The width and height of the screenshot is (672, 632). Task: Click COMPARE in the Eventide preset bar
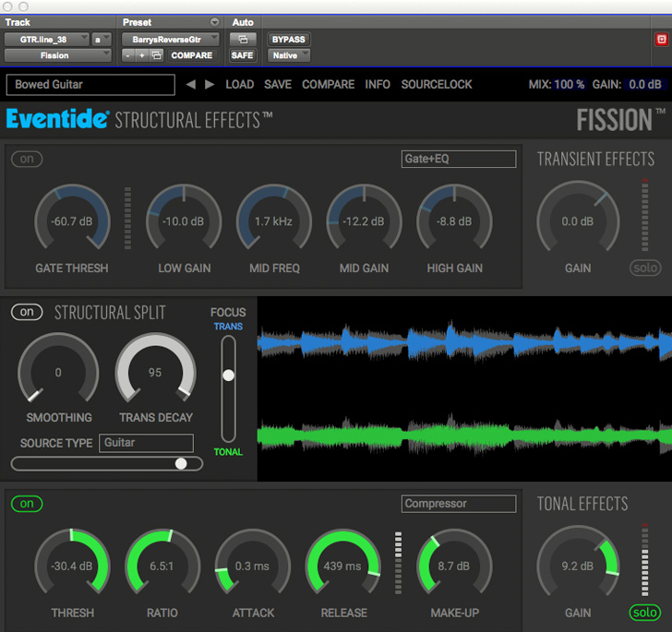pyautogui.click(x=329, y=84)
